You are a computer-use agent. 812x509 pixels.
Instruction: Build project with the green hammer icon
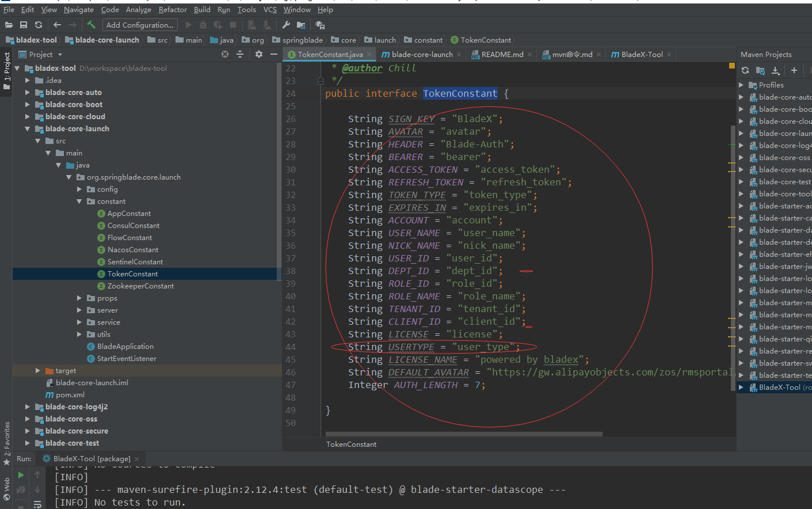tap(91, 25)
